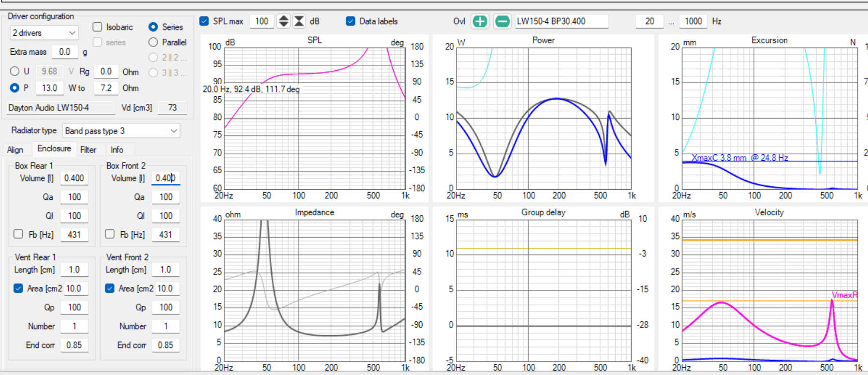The image size is (868, 375).
Task: Switch to the Align tab
Action: [x=15, y=150]
